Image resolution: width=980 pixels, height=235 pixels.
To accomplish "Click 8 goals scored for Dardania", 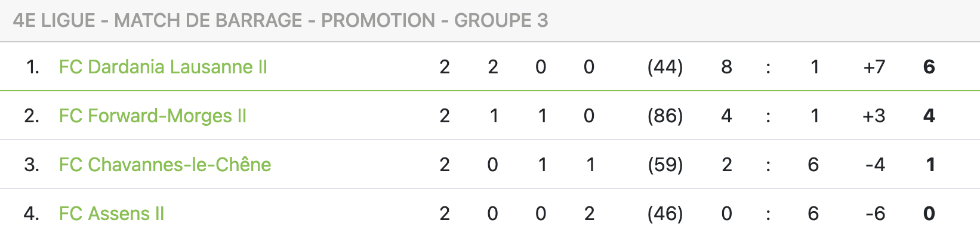I will click(726, 67).
